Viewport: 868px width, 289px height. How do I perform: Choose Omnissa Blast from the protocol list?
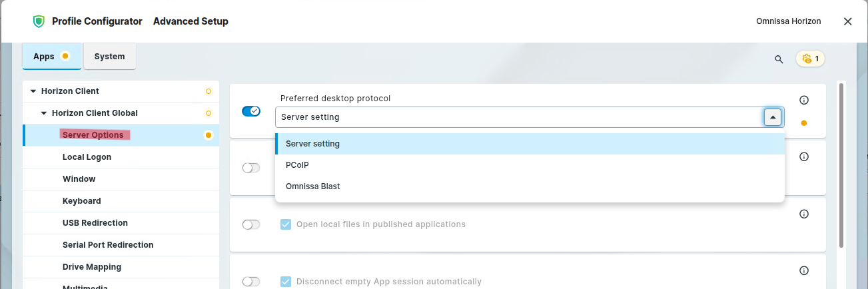click(x=312, y=186)
